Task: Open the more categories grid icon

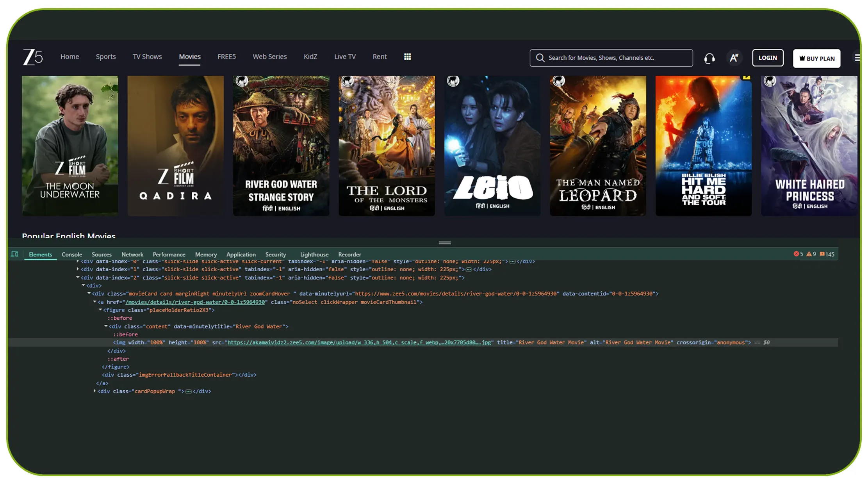Action: pos(407,57)
